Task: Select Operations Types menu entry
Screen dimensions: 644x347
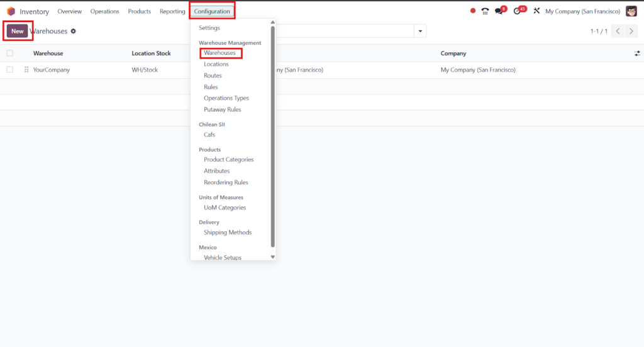Action: coord(226,98)
